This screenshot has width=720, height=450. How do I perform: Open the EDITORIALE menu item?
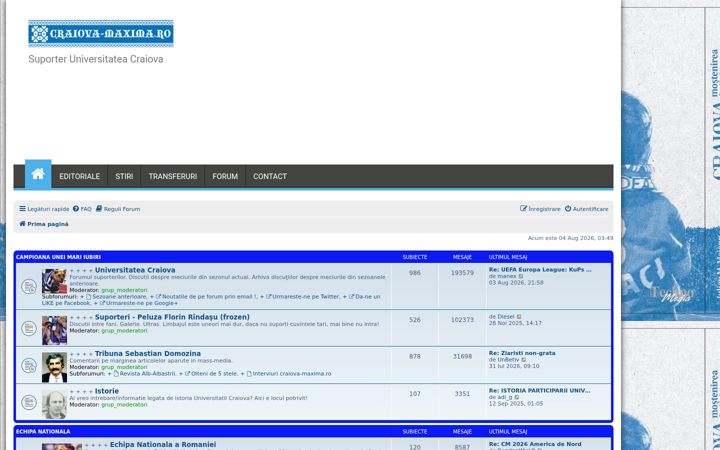[x=79, y=176]
